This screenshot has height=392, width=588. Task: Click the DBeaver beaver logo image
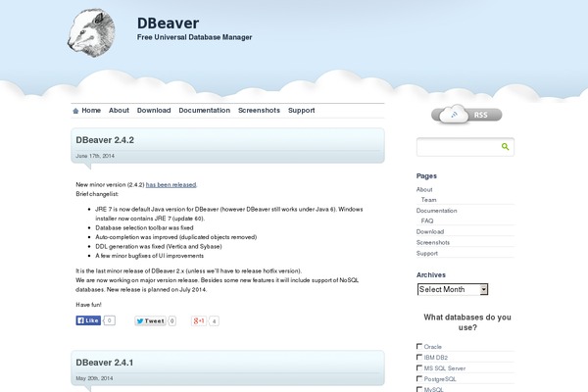coord(91,33)
